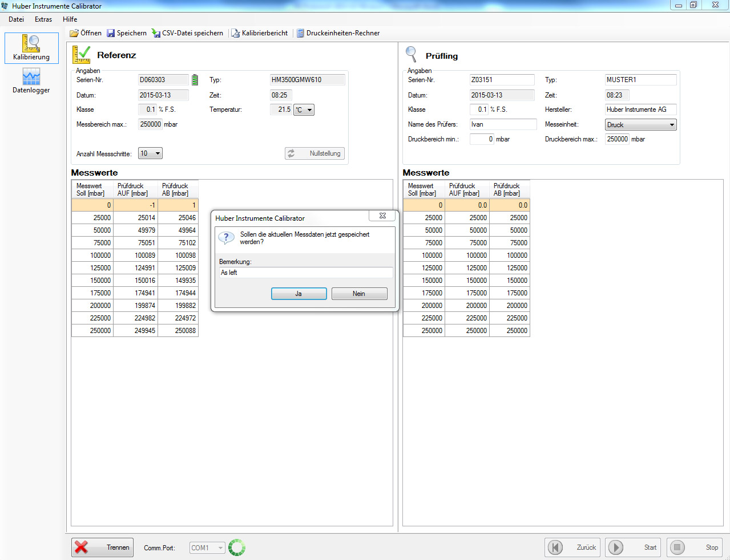The width and height of the screenshot is (730, 560).
Task: Click Referenz Prüfdruck AUF column header
Action: pyautogui.click(x=135, y=189)
